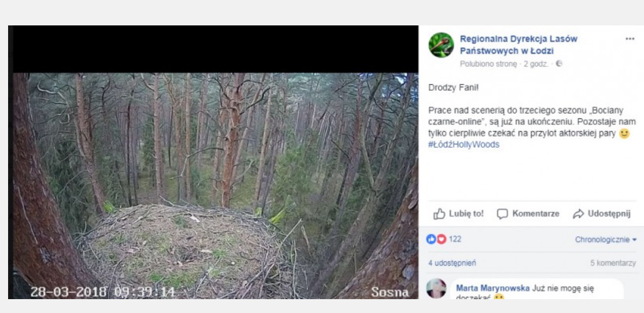Click the Marta Marynowska commenter name
Image resolution: width=644 pixels, height=313 pixels.
[x=493, y=288]
